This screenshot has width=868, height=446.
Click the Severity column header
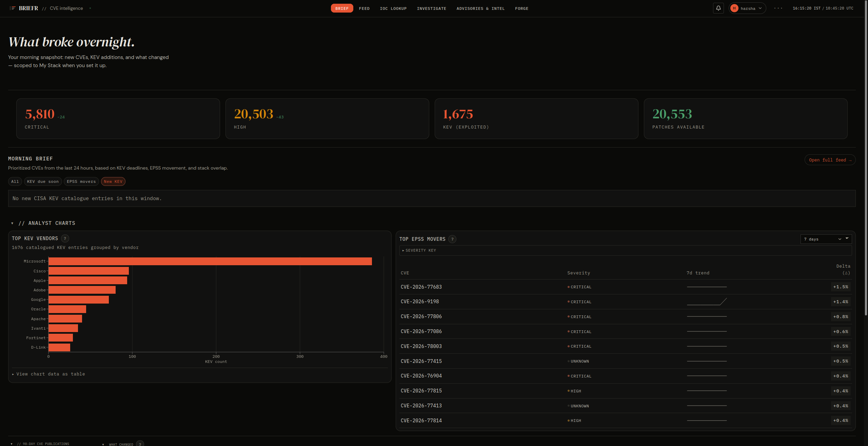[x=578, y=273]
